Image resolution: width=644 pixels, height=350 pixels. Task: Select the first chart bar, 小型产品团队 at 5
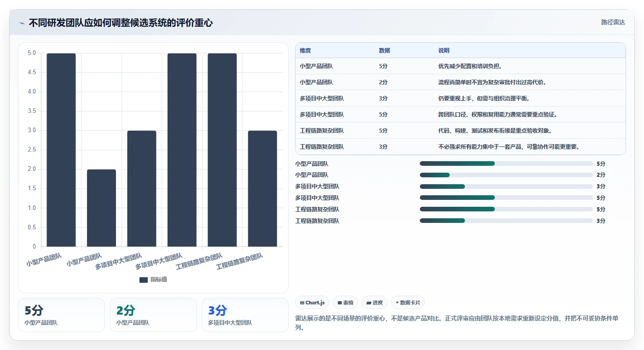click(x=61, y=150)
